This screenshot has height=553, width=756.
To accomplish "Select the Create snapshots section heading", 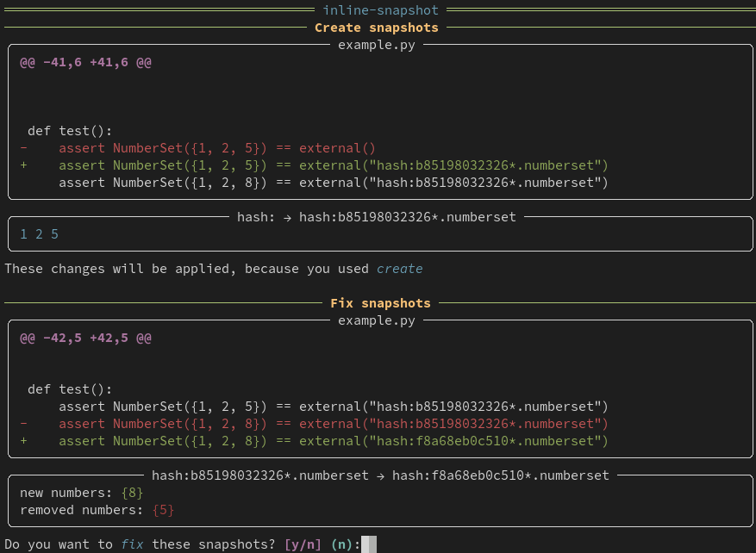I will [x=376, y=28].
